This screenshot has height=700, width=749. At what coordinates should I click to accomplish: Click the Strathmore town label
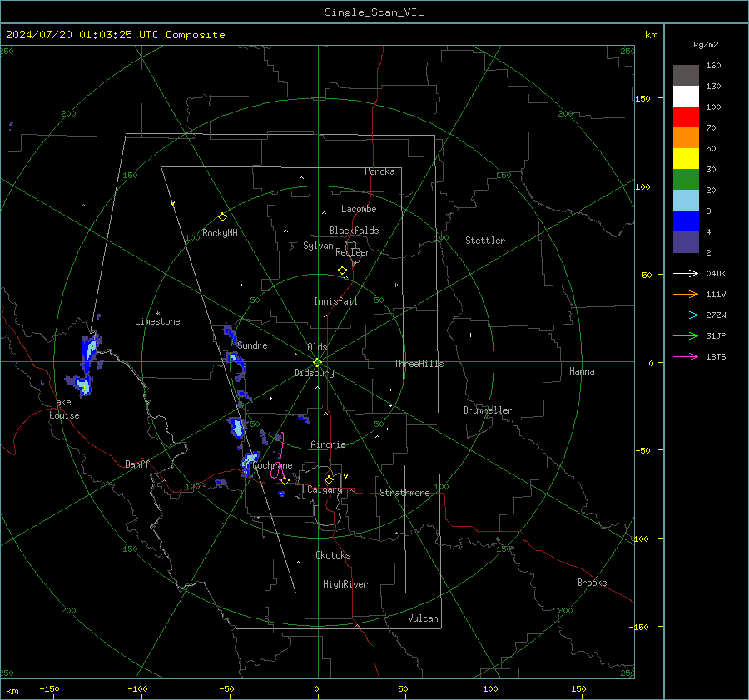[x=404, y=493]
